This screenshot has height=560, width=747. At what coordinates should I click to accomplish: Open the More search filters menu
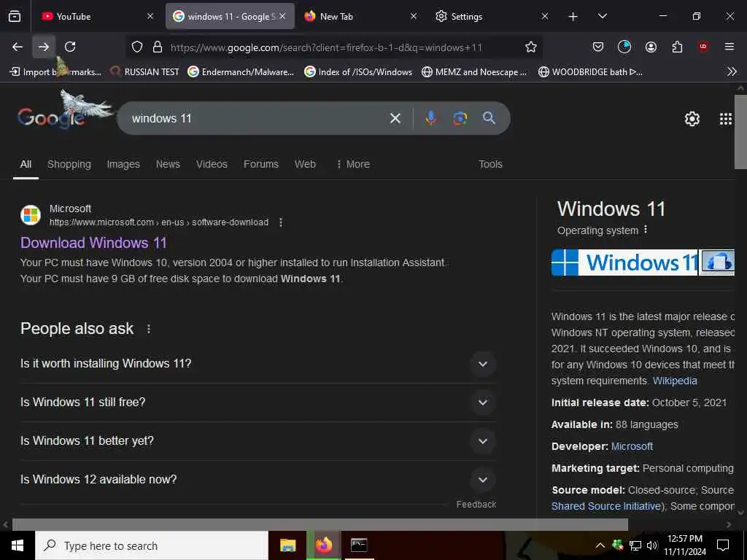(x=353, y=164)
